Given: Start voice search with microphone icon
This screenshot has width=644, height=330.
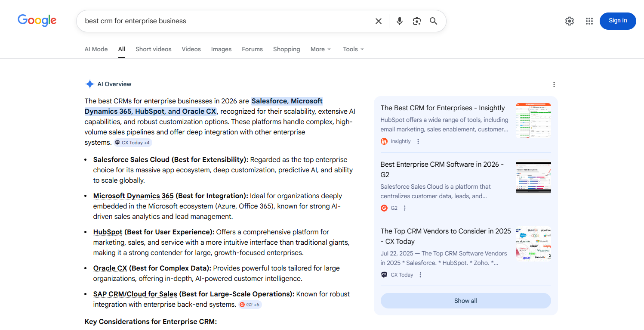Looking at the screenshot, I should coord(400,21).
